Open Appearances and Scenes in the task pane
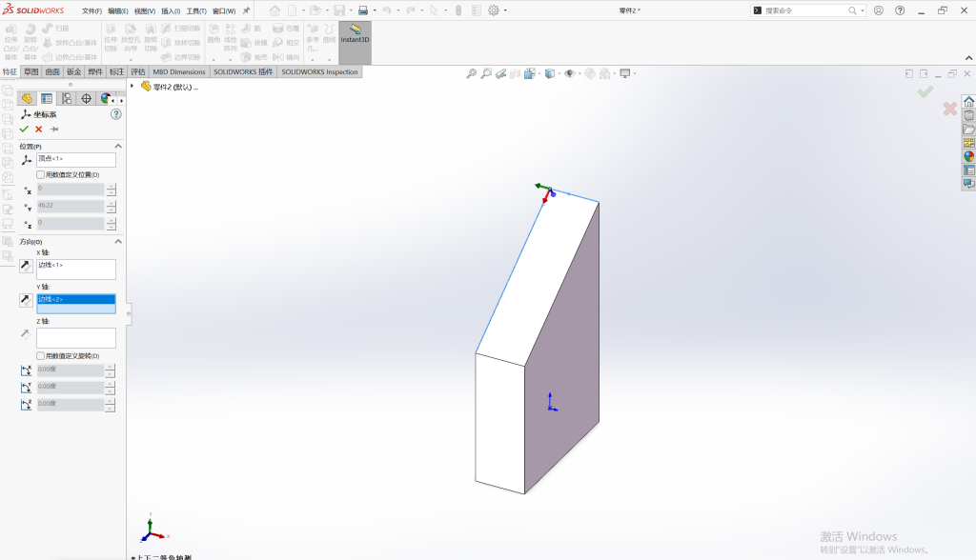The image size is (976, 560). [968, 156]
